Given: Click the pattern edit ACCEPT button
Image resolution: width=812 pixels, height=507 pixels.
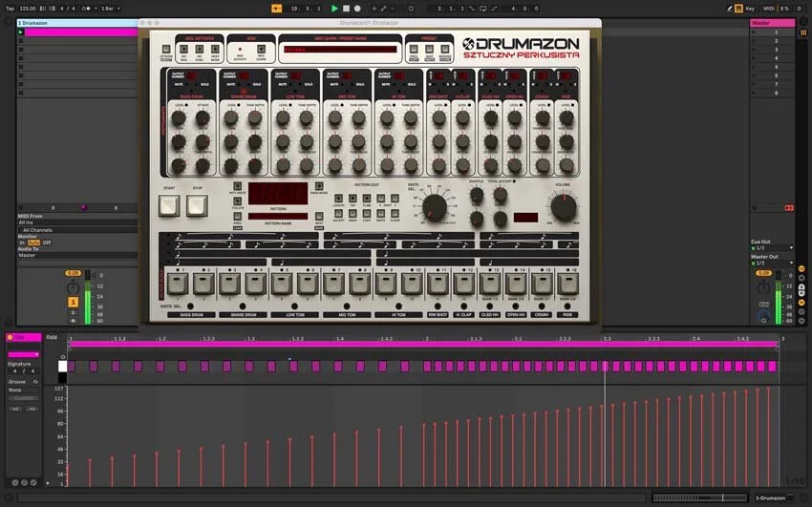Looking at the screenshot, I should [x=338, y=214].
